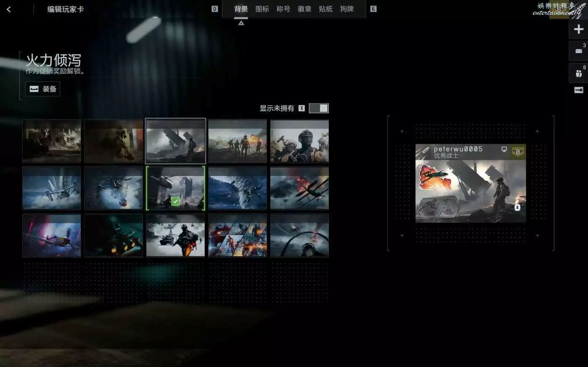
Task: Pick the diagonal collage background thumbnail
Action: [238, 236]
